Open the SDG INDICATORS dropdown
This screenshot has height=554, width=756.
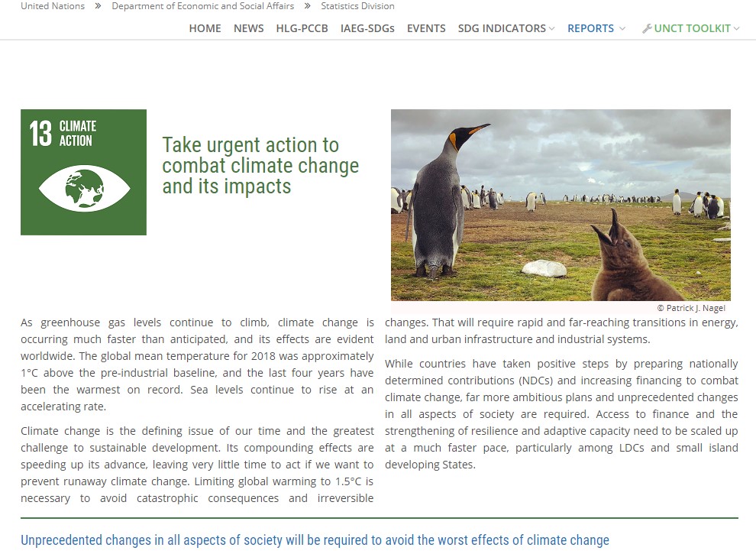click(500, 28)
